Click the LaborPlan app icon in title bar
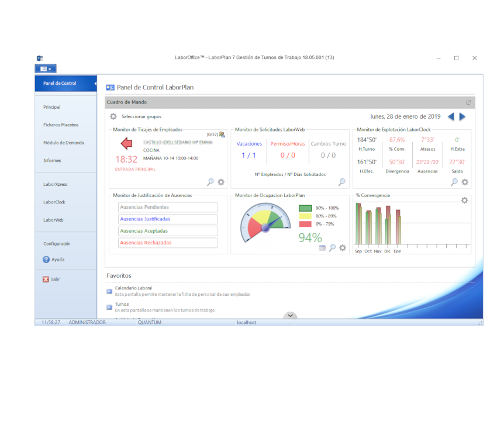The height and width of the screenshot is (442, 504). point(40,58)
